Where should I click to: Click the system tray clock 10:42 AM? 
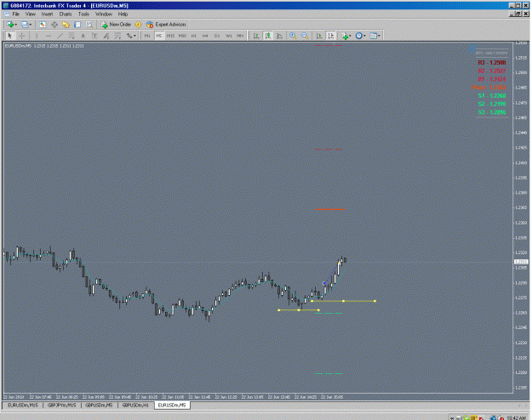point(516,417)
